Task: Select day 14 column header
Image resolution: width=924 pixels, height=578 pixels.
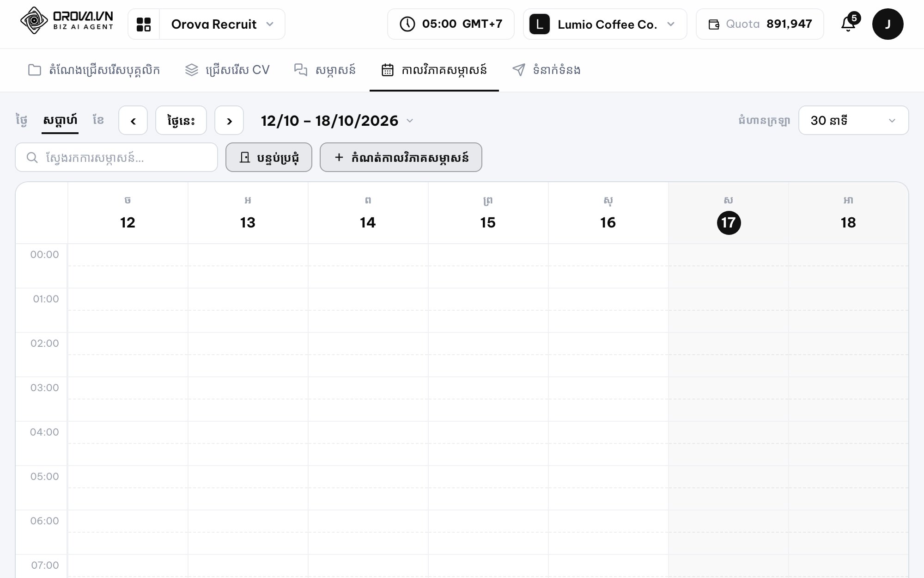Action: (x=368, y=213)
